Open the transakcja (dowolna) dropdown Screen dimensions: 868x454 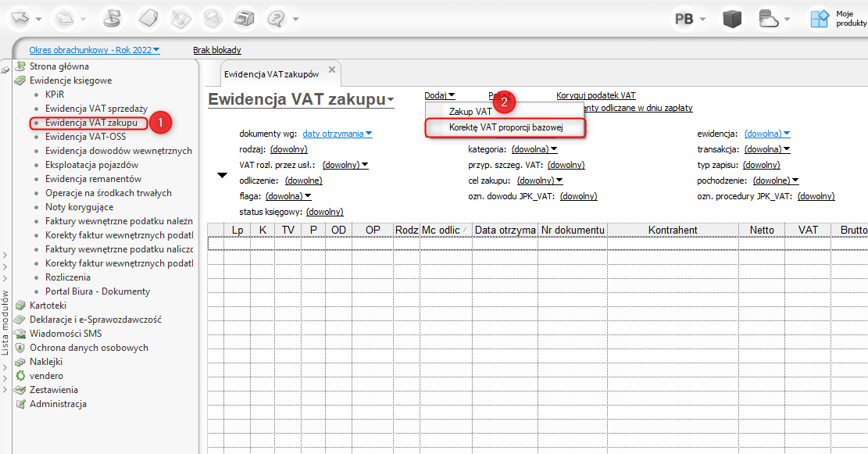click(766, 149)
